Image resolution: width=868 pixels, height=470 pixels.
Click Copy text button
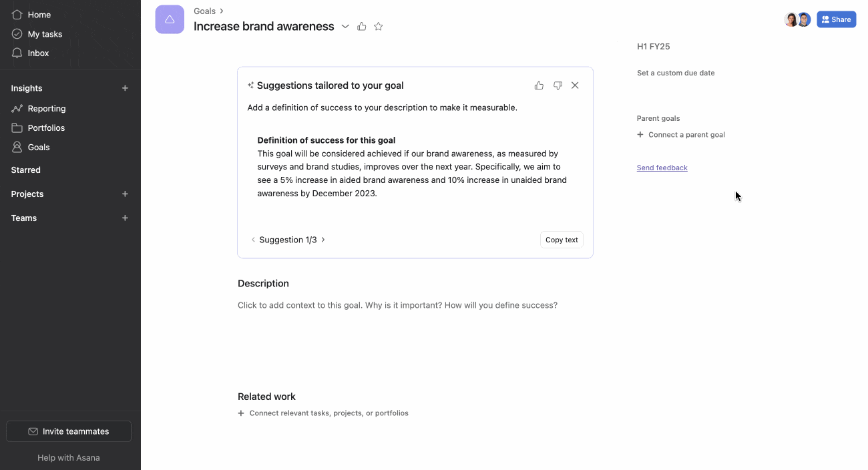tap(562, 240)
